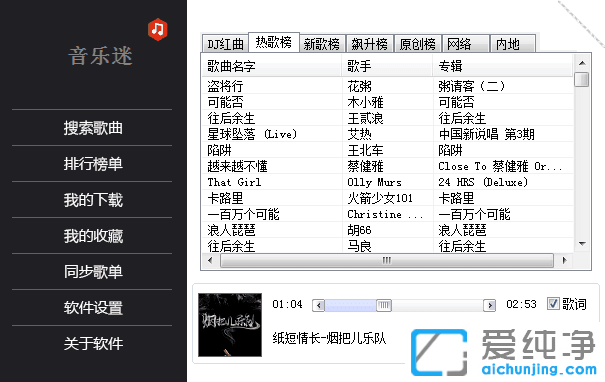The image size is (605, 382).
Task: Switch to the DJ红曲 tab
Action: 225,44
